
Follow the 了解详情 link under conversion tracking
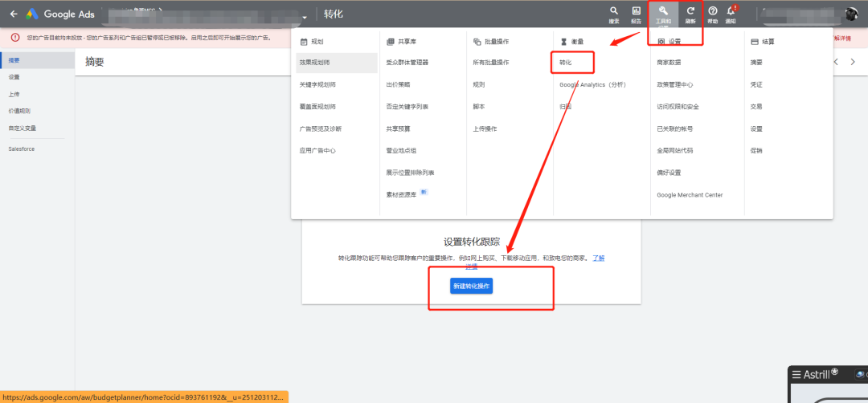click(x=598, y=258)
